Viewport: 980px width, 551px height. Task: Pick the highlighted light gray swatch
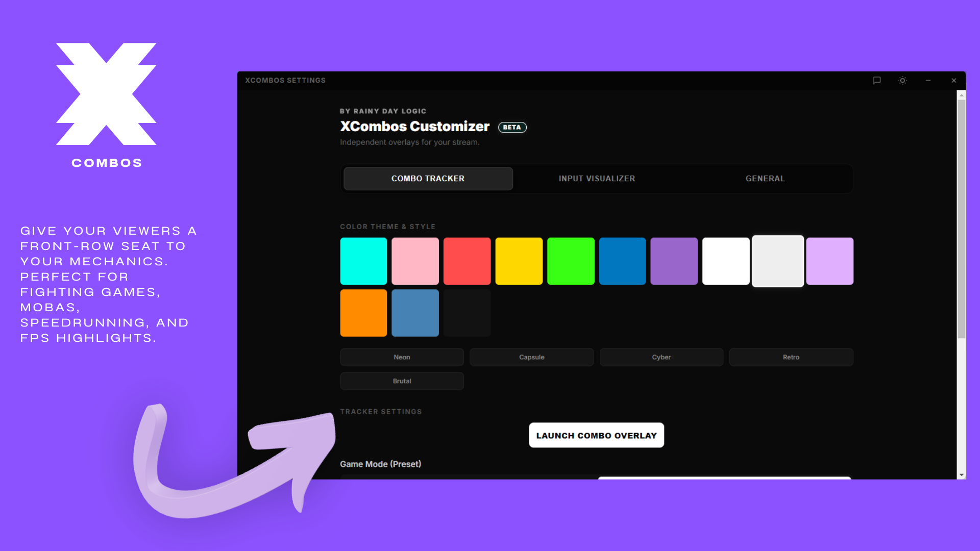click(x=778, y=261)
